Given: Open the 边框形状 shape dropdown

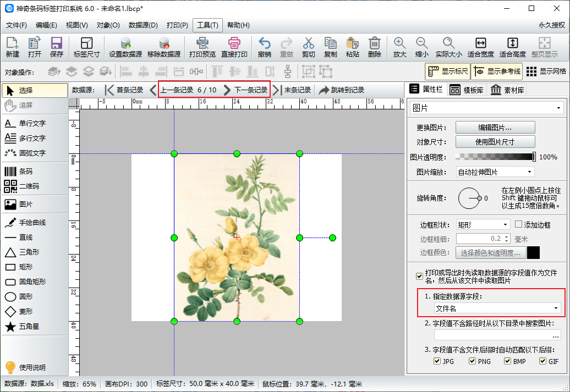Looking at the screenshot, I should pos(483,225).
